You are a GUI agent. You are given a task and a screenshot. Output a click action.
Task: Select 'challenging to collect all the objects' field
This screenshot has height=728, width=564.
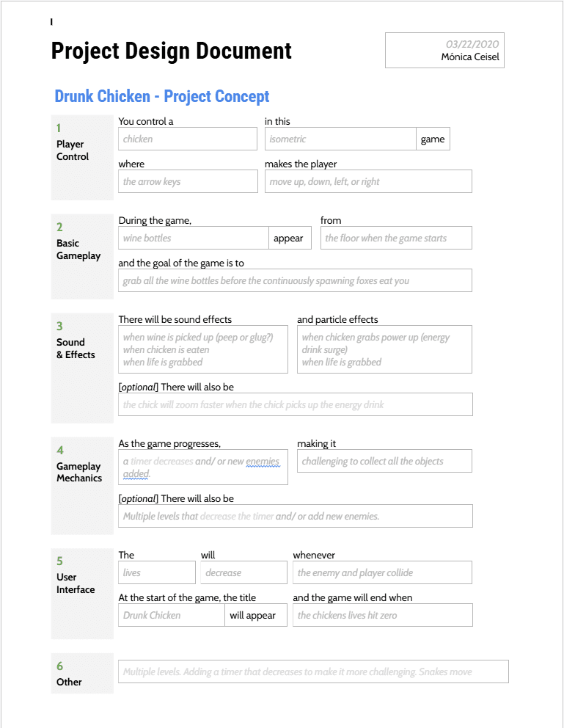tap(384, 461)
